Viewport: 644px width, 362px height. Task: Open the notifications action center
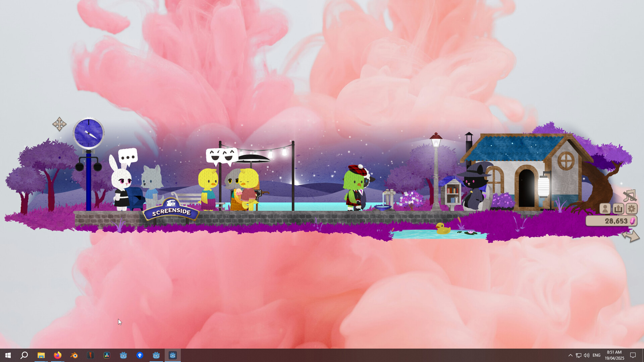point(633,355)
